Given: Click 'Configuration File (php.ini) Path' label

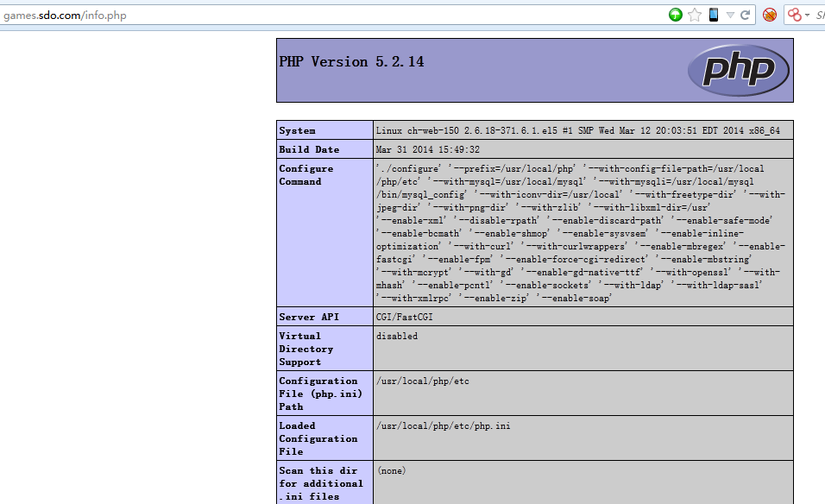Looking at the screenshot, I should pos(321,394).
